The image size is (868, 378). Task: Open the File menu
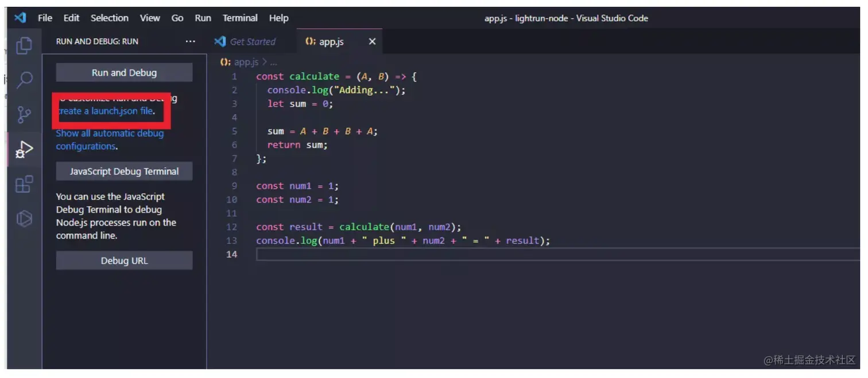(45, 18)
